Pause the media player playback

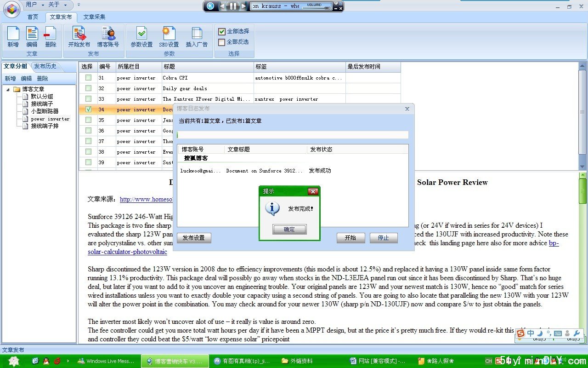[x=233, y=6]
